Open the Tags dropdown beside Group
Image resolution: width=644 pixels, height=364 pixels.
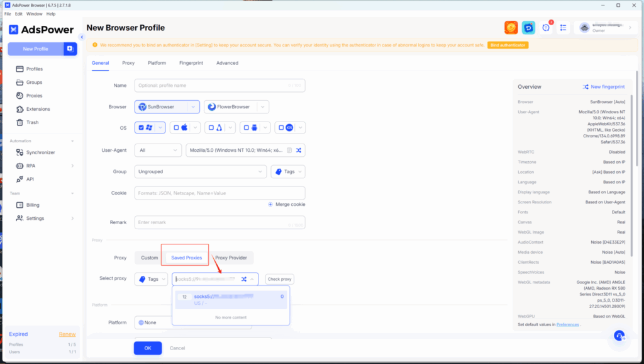point(288,172)
